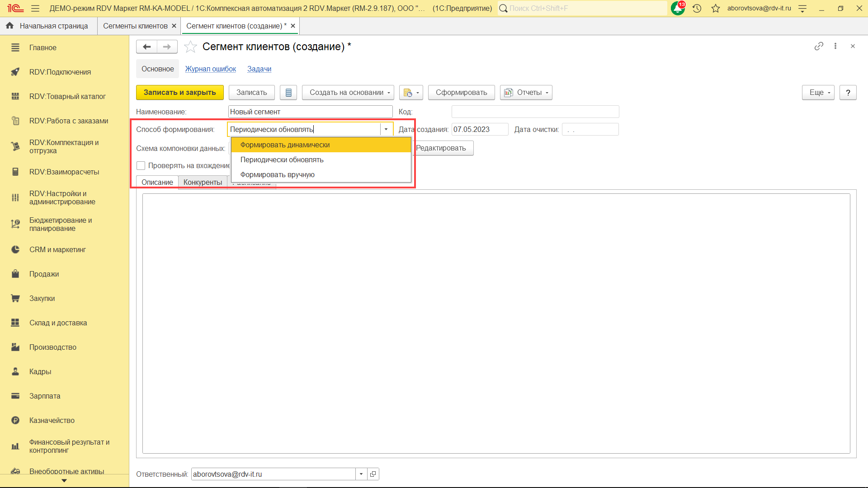The height and width of the screenshot is (488, 868).
Task: Expand the Ответственный dropdown arrow
Action: coord(361,474)
